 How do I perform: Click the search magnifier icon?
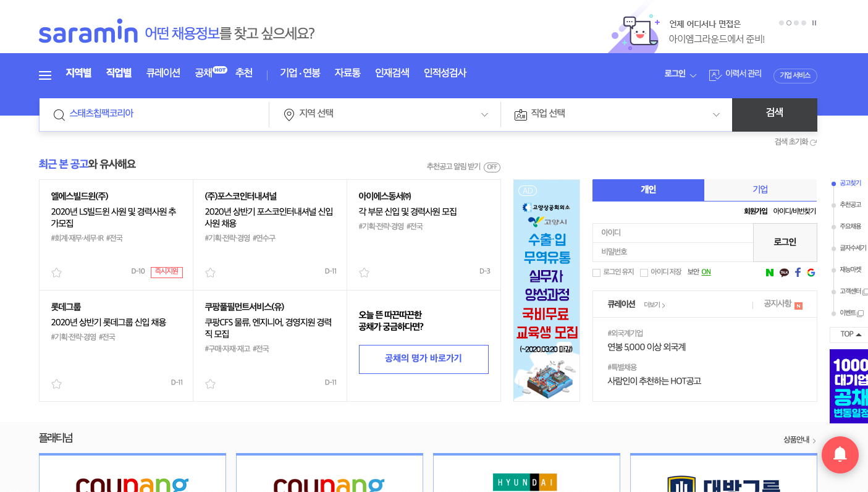coord(59,115)
